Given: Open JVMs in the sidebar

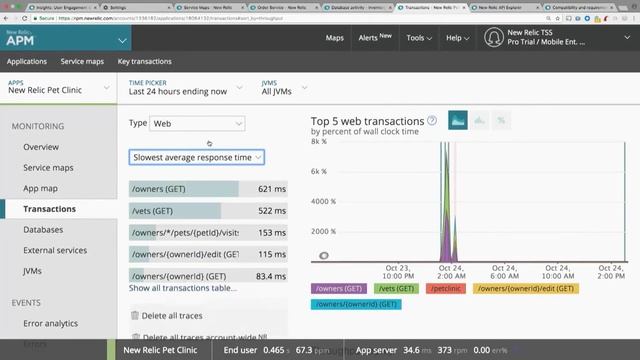Looking at the screenshot, I should [32, 271].
